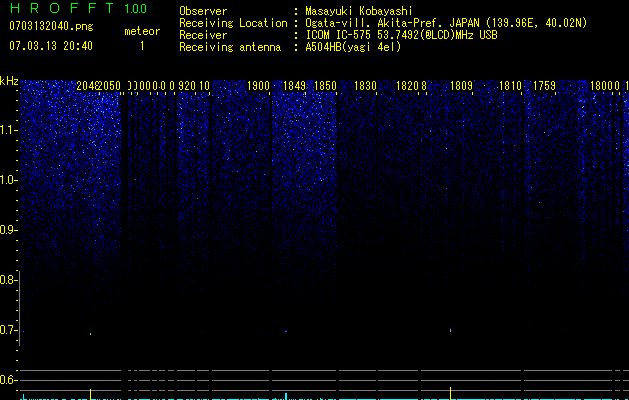Click the 1.0 frequency axis label
Screen dimensions: 629x400
coord(9,180)
